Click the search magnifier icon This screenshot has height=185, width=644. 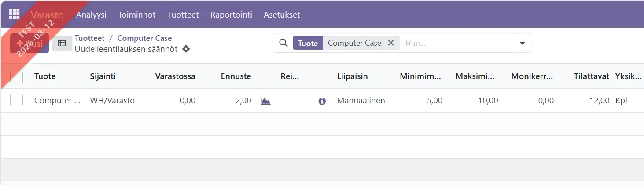click(x=283, y=43)
